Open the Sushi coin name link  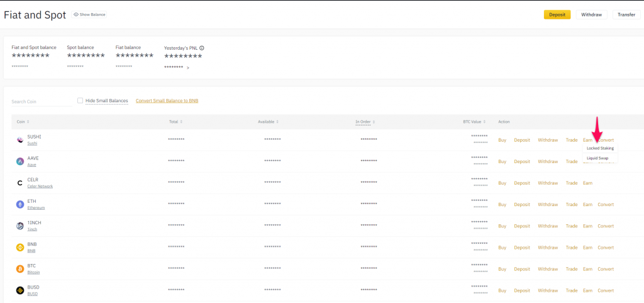[x=32, y=144]
